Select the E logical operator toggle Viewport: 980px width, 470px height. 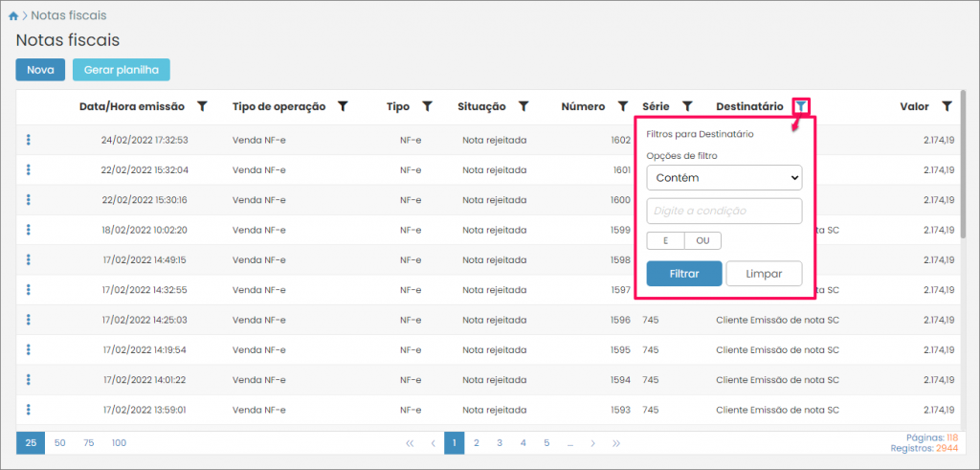click(664, 241)
